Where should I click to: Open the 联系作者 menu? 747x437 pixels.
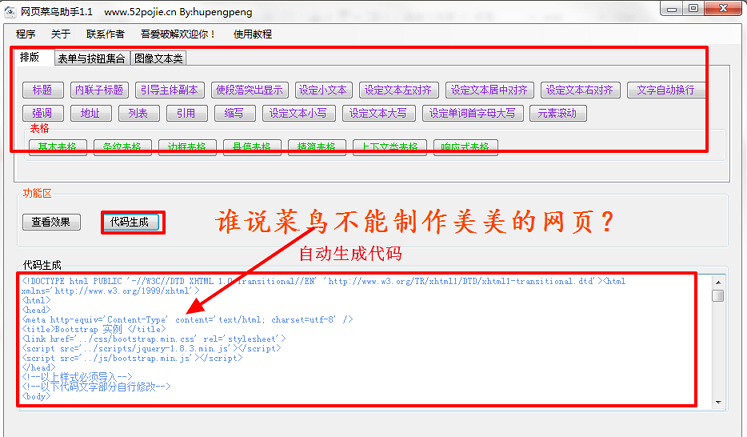tap(105, 34)
